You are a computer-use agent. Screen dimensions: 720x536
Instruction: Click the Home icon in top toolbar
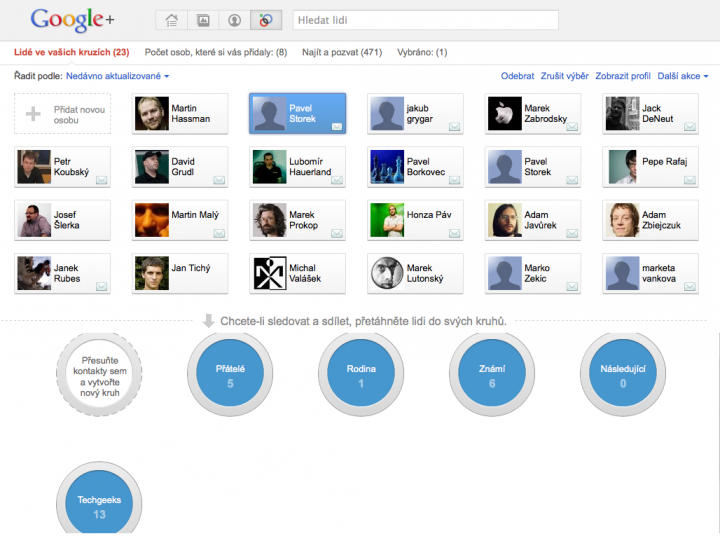coord(171,20)
